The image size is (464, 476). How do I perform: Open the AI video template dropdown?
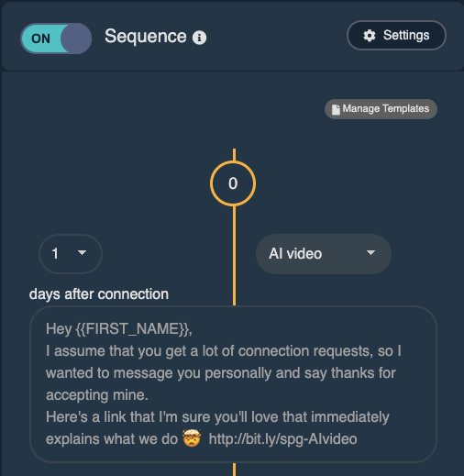[x=324, y=254]
